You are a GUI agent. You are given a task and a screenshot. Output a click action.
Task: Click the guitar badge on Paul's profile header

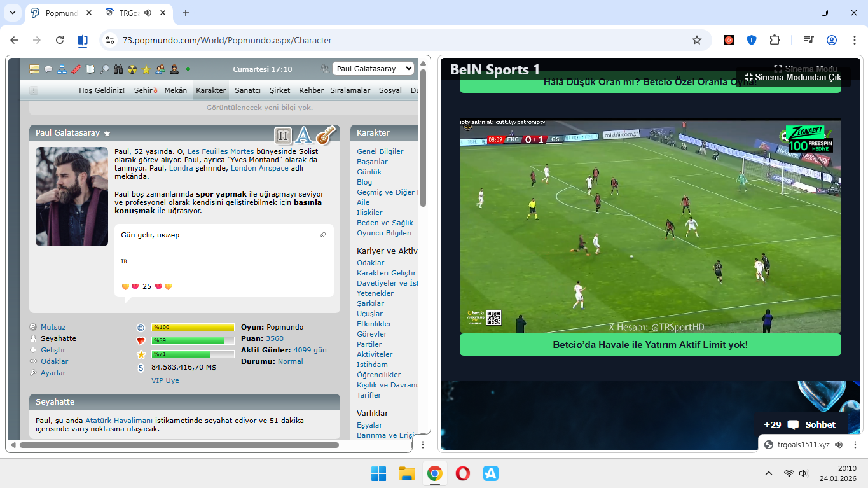[x=326, y=135]
